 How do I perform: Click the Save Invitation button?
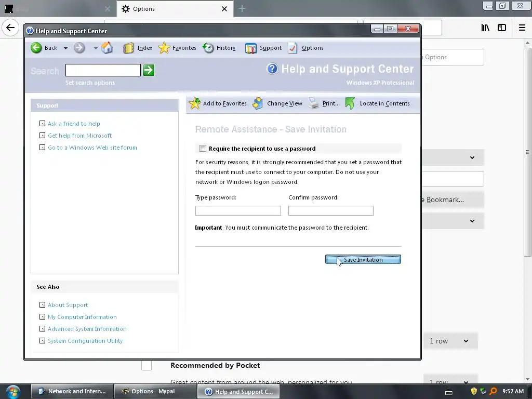click(363, 260)
